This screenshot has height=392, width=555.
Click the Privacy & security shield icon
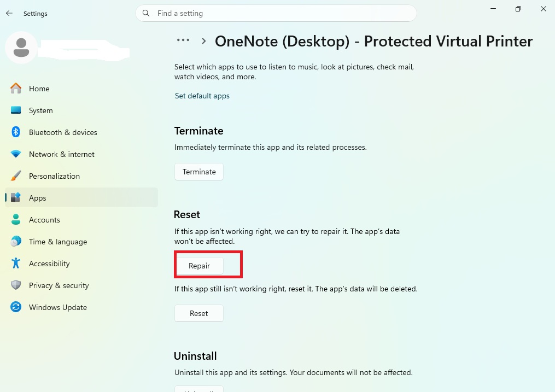[x=16, y=285]
